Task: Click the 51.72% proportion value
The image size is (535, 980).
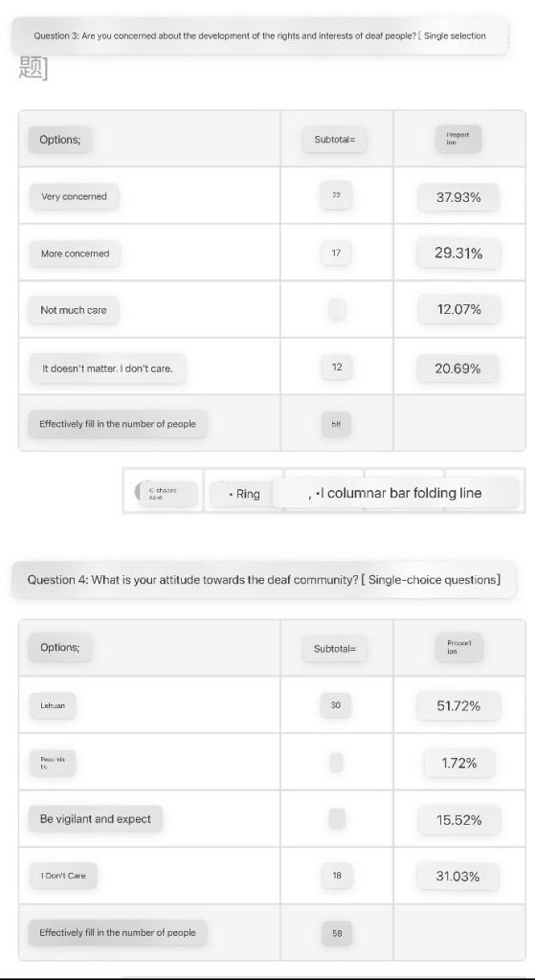Action: [458, 706]
